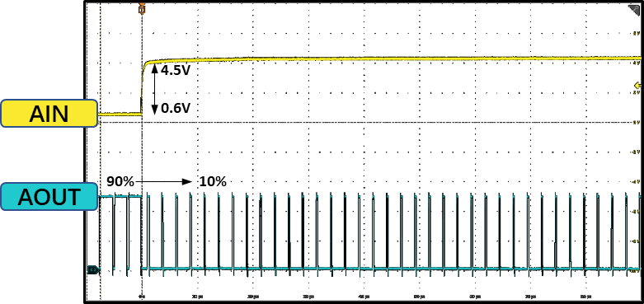This screenshot has width=644, height=304.
Task: Select the yellow AIN channel label
Action: point(49,113)
